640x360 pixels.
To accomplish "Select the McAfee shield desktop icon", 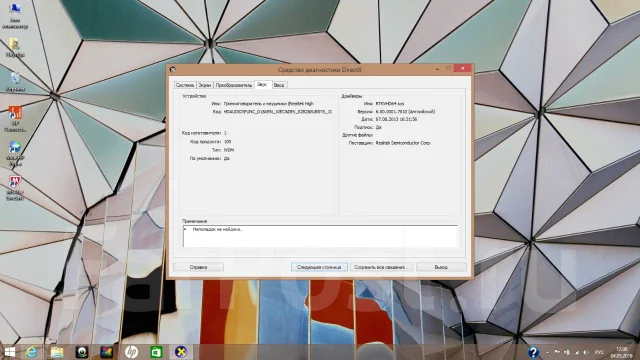I will coord(15,188).
